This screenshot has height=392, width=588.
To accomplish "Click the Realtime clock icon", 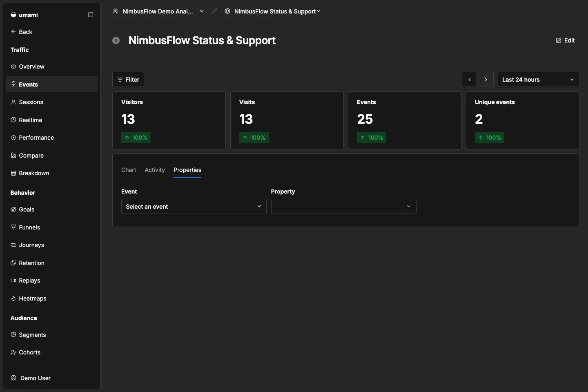I will click(13, 120).
